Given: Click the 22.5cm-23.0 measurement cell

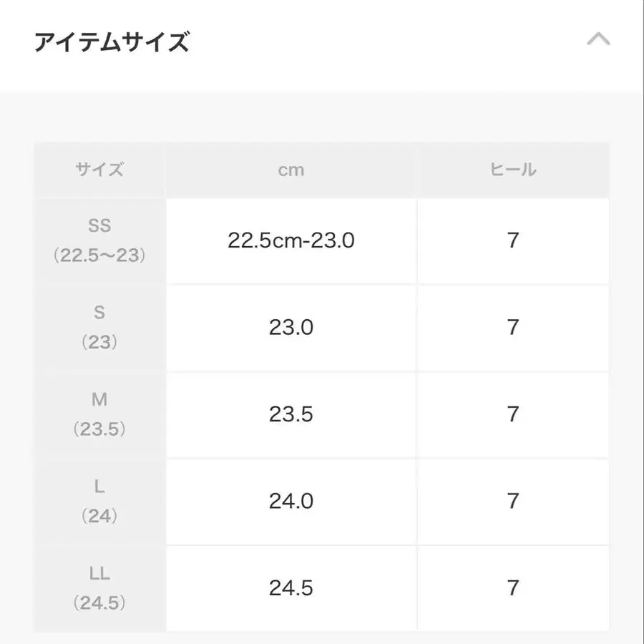Looking at the screenshot, I should pyautogui.click(x=291, y=240).
